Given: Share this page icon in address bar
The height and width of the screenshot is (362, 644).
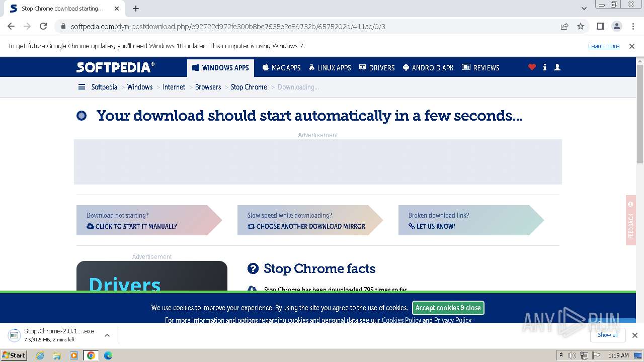Looking at the screenshot, I should coord(565,26).
